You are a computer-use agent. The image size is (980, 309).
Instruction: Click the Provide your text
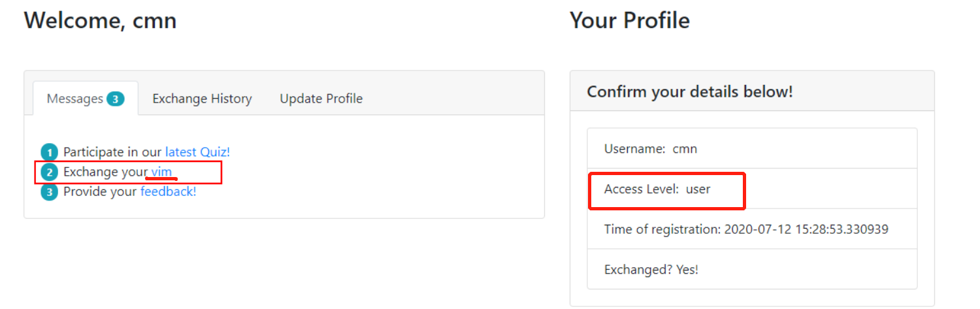point(100,192)
